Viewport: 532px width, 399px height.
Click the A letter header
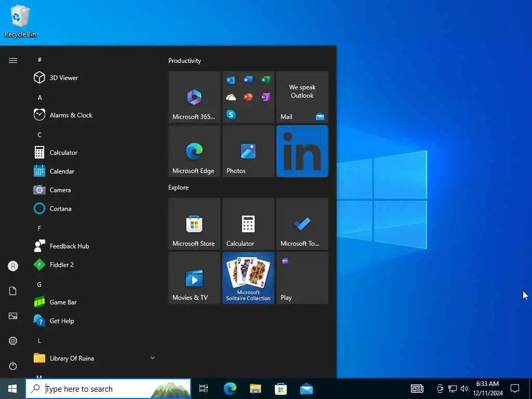[x=39, y=97]
